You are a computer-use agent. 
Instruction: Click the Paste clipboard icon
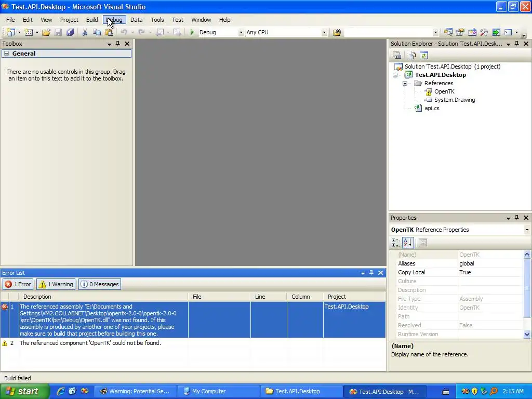pyautogui.click(x=109, y=32)
